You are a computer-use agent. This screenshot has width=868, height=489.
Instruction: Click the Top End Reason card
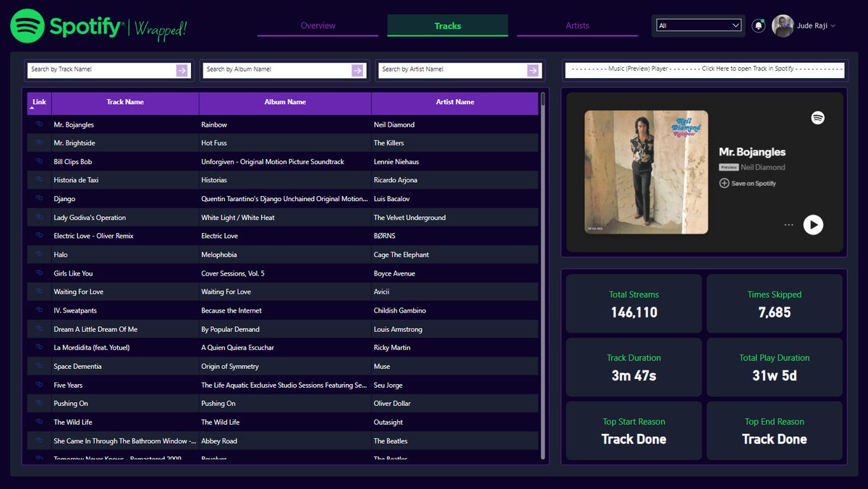click(x=774, y=431)
